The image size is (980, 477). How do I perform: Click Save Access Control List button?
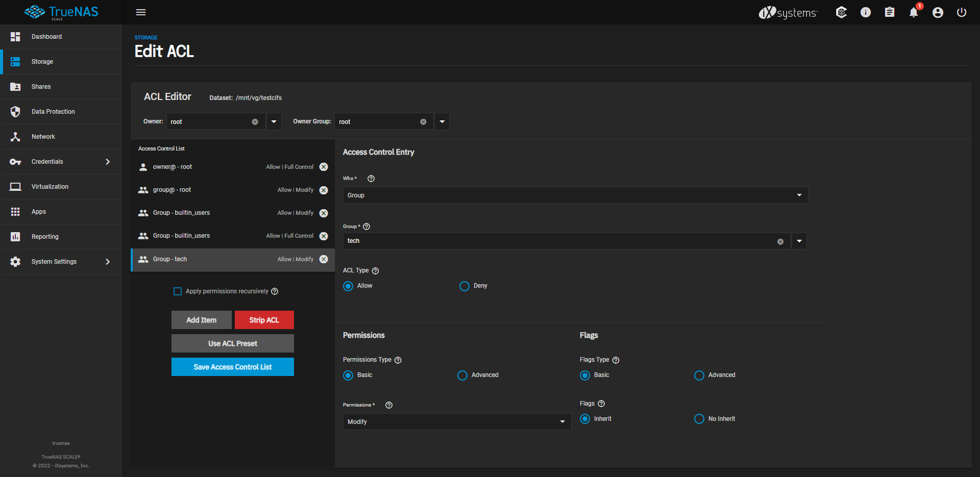[233, 367]
